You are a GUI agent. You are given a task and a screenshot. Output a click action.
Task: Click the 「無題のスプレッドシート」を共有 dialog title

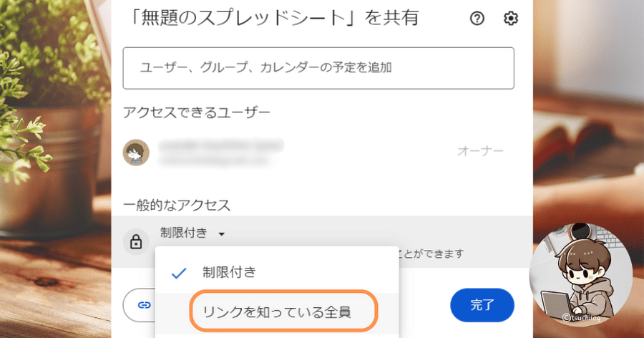point(271,18)
